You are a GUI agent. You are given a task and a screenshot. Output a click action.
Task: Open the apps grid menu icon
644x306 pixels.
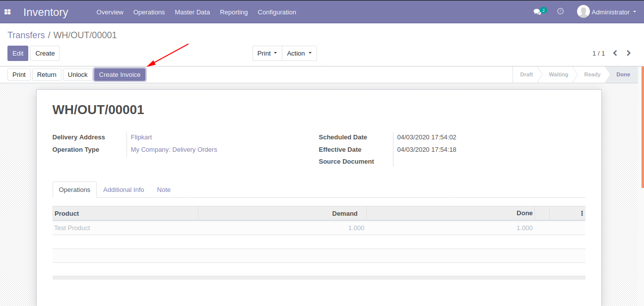(x=7, y=12)
